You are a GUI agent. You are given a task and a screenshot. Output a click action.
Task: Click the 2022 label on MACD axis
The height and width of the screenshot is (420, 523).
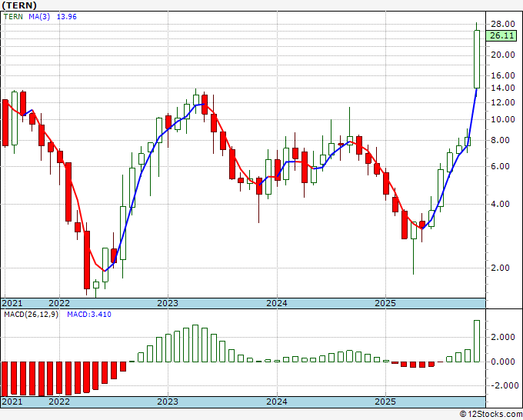[59, 402]
